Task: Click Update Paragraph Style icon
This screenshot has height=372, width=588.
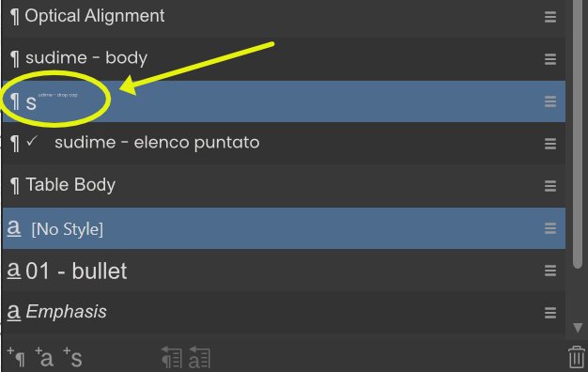Action: tap(172, 357)
